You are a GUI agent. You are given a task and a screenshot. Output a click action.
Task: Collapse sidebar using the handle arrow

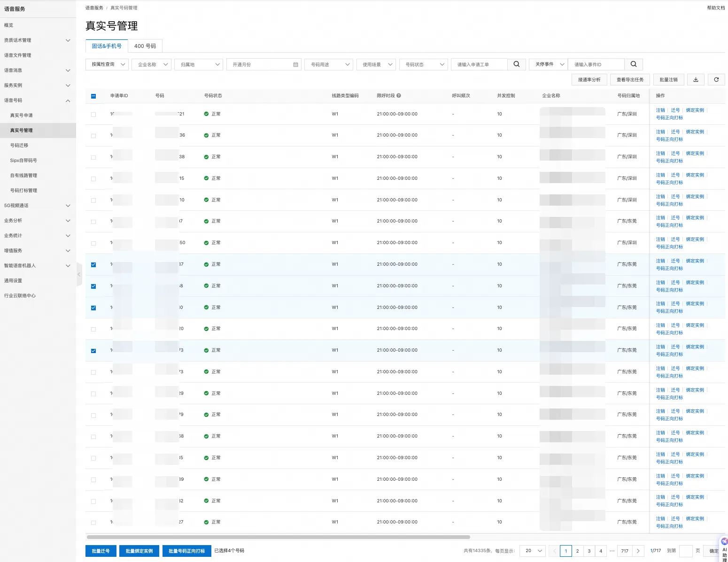pos(79,274)
